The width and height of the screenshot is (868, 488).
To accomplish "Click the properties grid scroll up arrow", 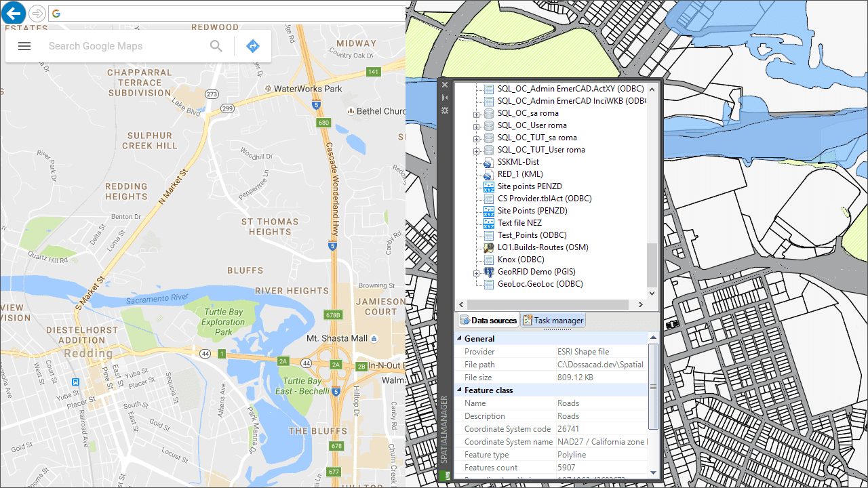I will tap(653, 337).
